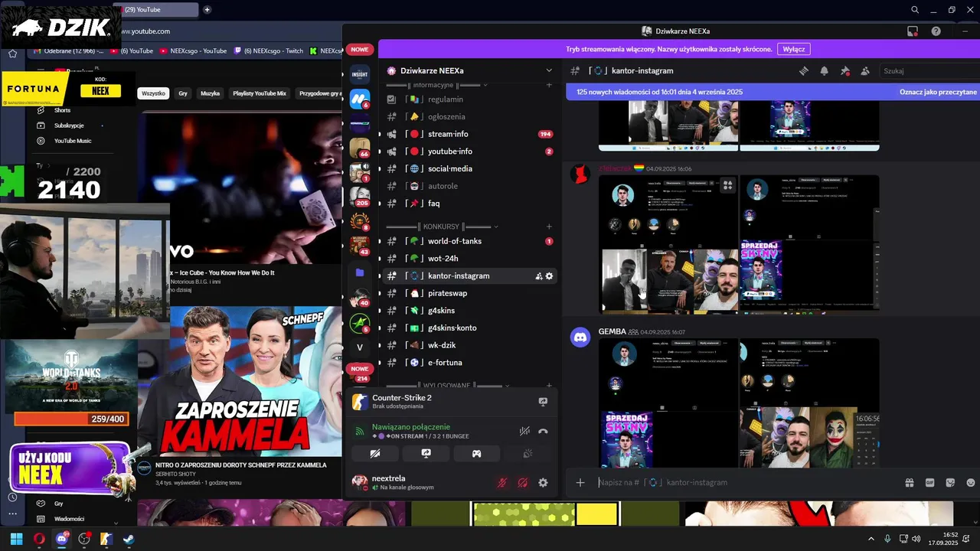The height and width of the screenshot is (551, 980).
Task: Open server with 66 badge in list
Action: [x=360, y=148]
